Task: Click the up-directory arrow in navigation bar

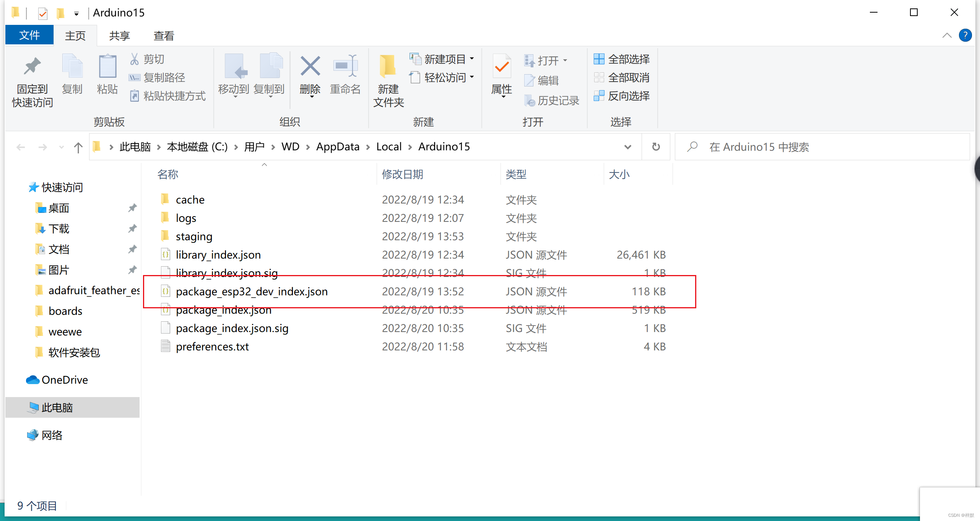Action: (x=78, y=147)
